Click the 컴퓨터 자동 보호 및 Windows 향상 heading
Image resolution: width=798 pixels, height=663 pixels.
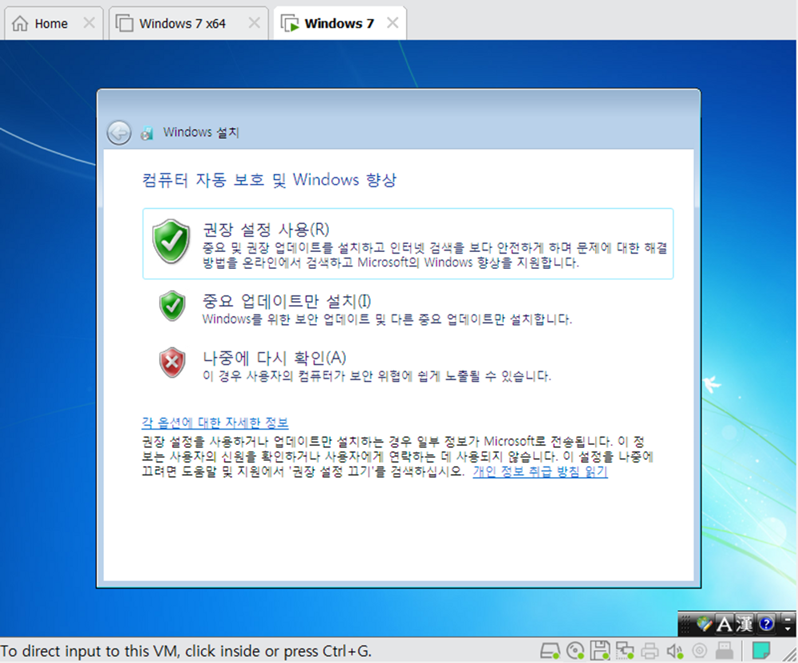[269, 180]
